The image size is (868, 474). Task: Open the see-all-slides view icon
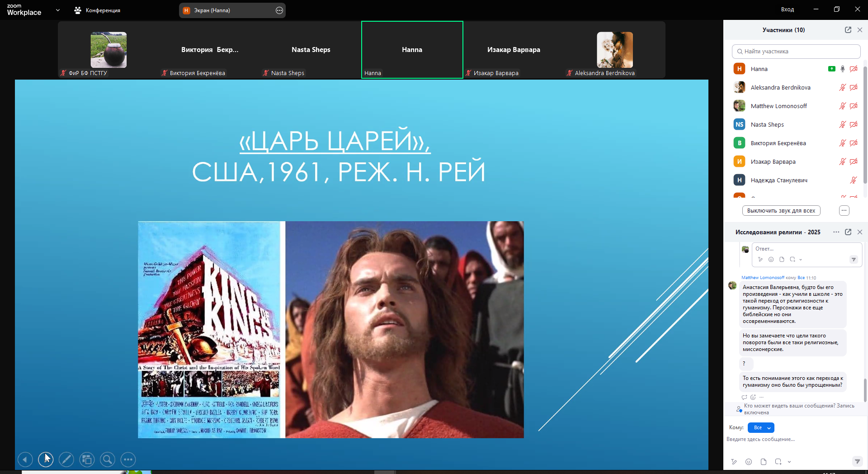coord(87,460)
